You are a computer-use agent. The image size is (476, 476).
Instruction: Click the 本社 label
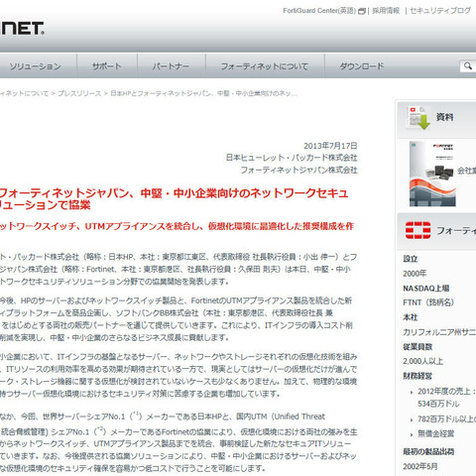pyautogui.click(x=411, y=317)
